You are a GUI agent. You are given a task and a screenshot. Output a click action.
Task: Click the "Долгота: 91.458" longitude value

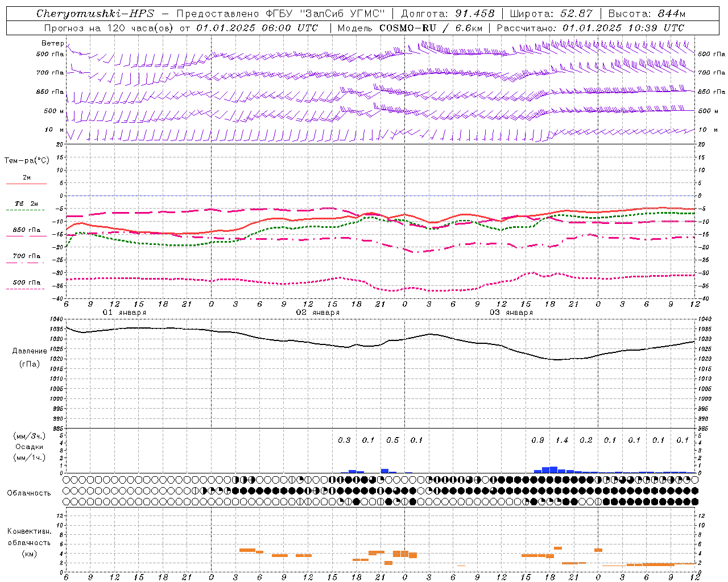[448, 14]
